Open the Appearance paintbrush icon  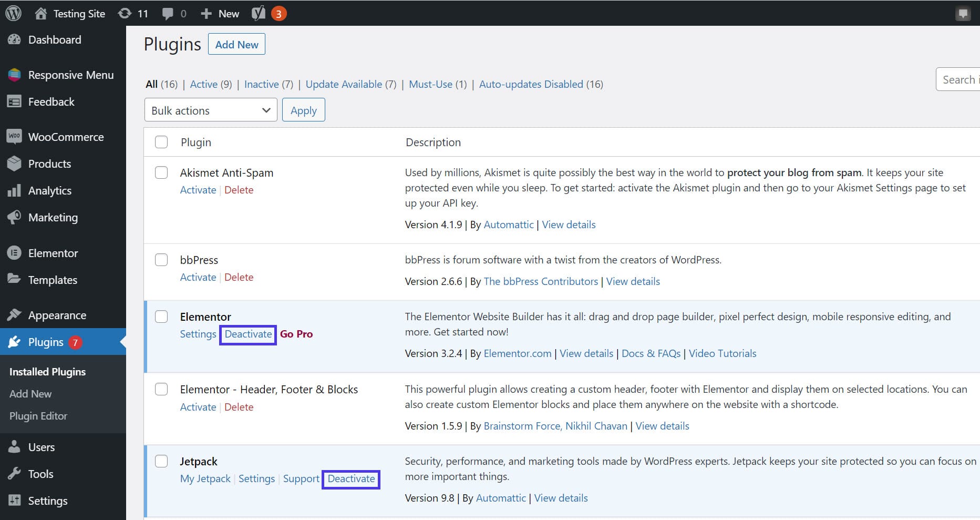(x=15, y=314)
